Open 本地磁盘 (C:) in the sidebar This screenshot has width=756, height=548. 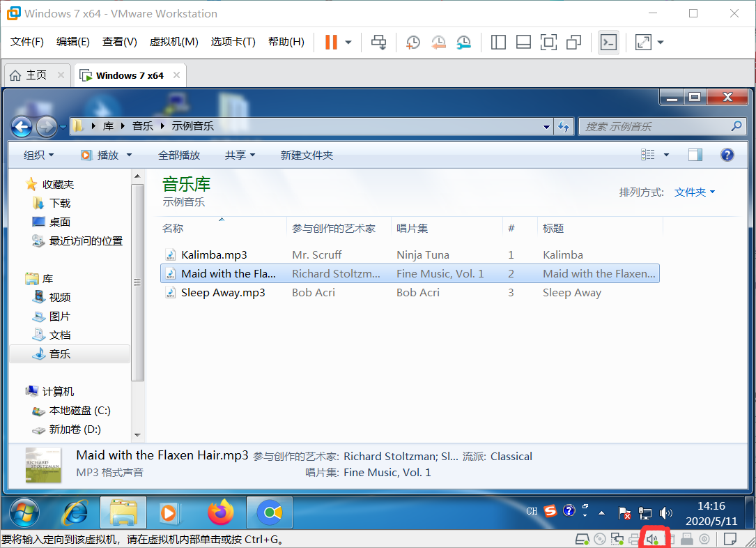tap(71, 411)
